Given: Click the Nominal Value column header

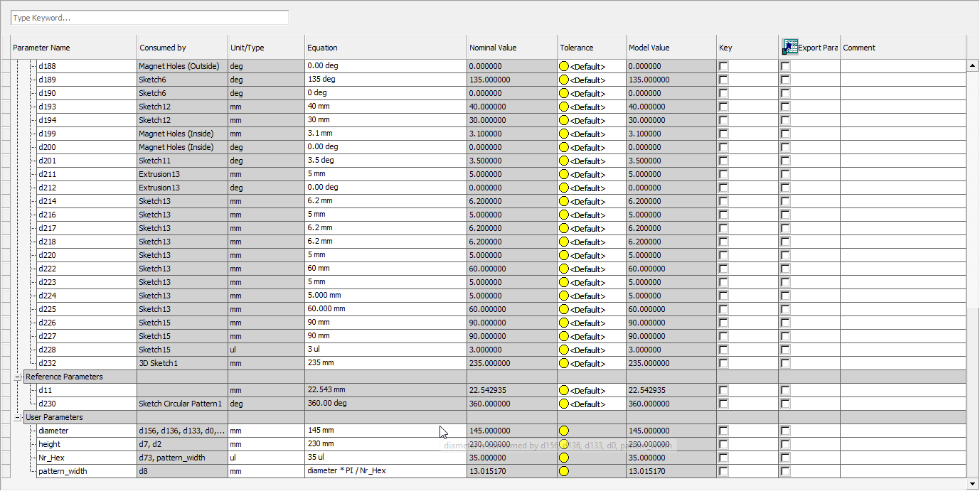Looking at the screenshot, I should (x=513, y=48).
